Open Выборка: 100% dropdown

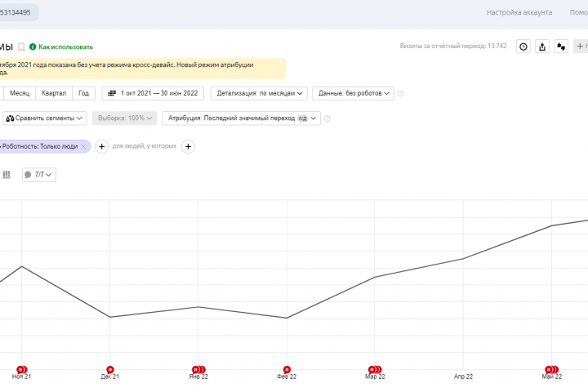click(124, 118)
